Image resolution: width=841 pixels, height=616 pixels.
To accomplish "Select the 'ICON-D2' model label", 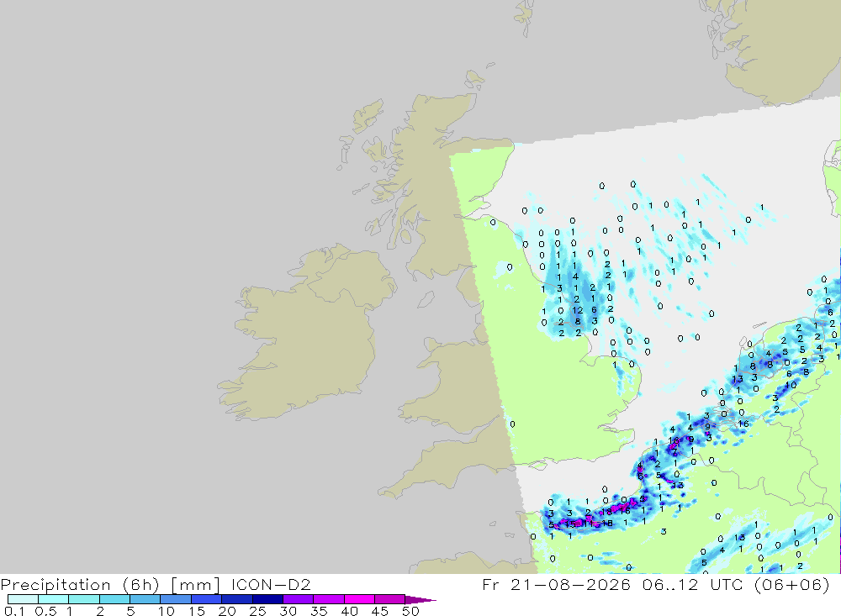I will [271, 584].
